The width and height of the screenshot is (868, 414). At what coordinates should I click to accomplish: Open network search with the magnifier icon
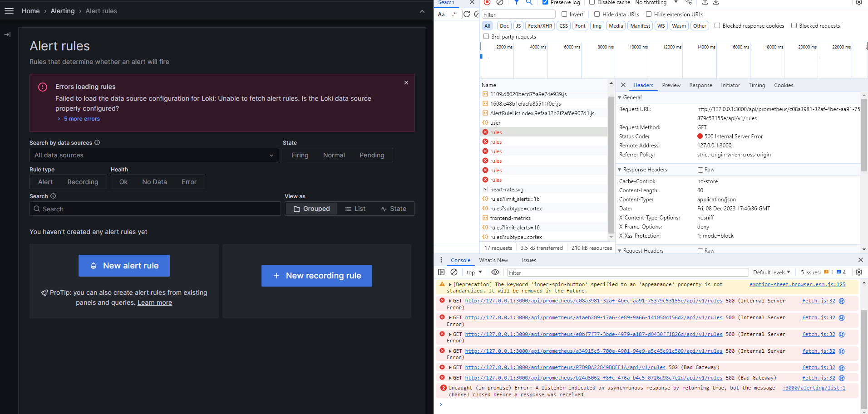click(529, 2)
